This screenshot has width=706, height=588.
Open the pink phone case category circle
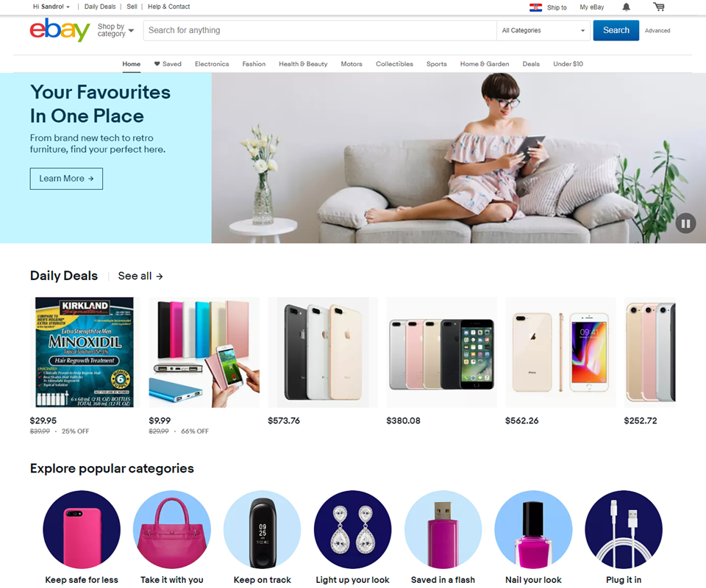click(x=82, y=529)
